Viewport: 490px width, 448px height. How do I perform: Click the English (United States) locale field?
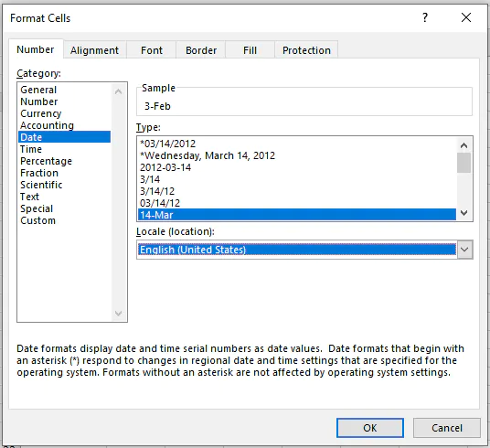297,250
